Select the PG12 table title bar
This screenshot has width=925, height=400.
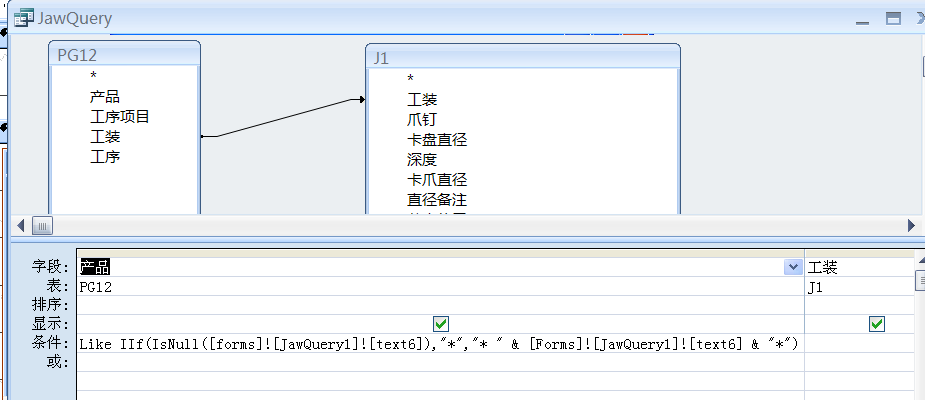click(124, 54)
